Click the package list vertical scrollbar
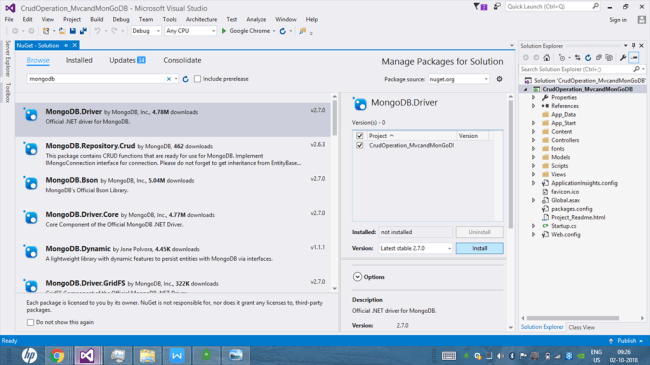 pyautogui.click(x=335, y=118)
